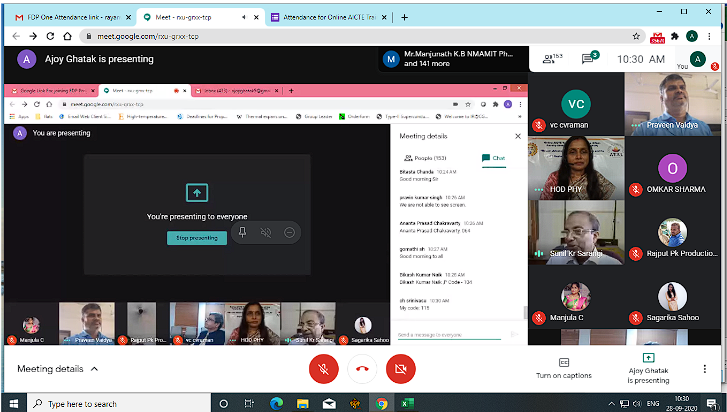The height and width of the screenshot is (412, 727).
Task: Click the red hang up call button
Action: click(x=362, y=369)
